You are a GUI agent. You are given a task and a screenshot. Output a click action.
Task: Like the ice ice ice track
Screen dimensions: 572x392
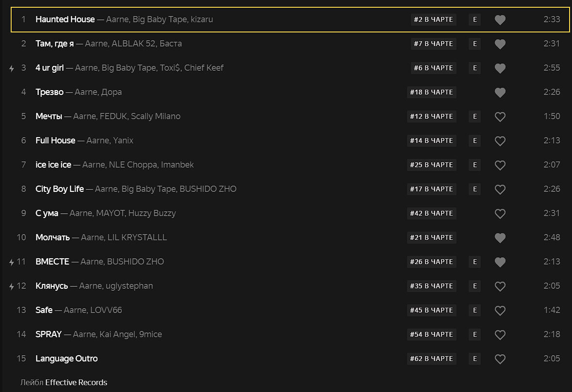(x=500, y=165)
